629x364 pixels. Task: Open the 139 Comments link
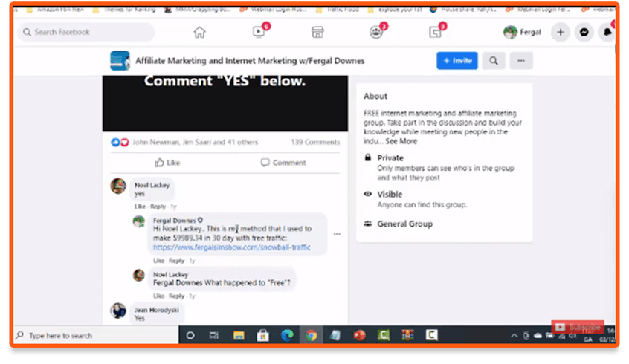(315, 143)
